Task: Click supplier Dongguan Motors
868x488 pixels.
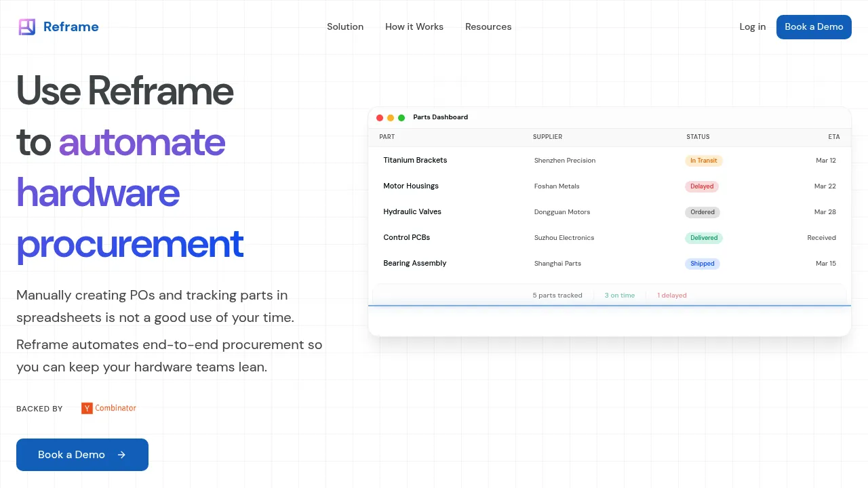Action: click(562, 212)
